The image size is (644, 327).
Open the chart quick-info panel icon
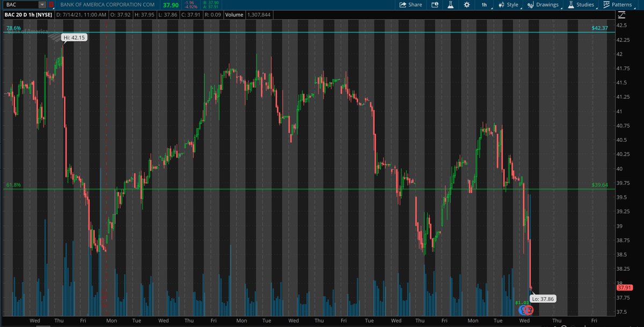[x=435, y=4]
